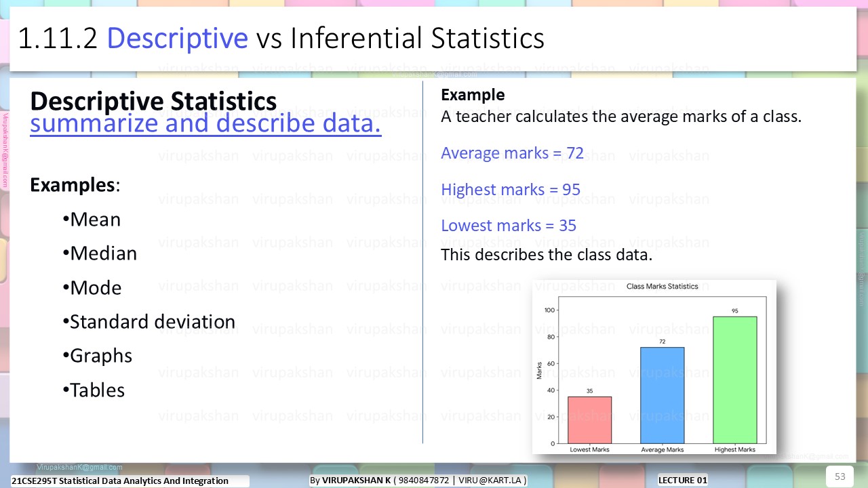Click the 'Examples:' label

(x=75, y=184)
